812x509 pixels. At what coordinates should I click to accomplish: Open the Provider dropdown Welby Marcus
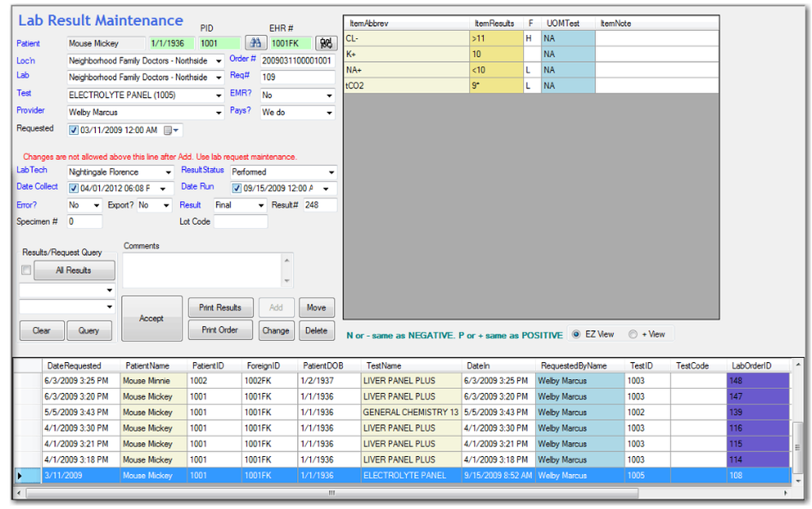tap(218, 113)
